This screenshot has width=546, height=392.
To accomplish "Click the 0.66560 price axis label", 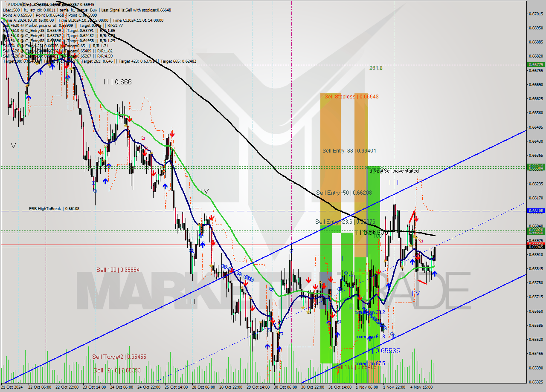I will pyautogui.click(x=536, y=113).
